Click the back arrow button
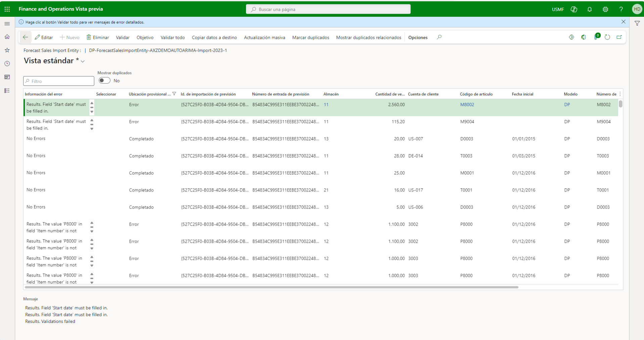644x340 pixels. tap(25, 37)
